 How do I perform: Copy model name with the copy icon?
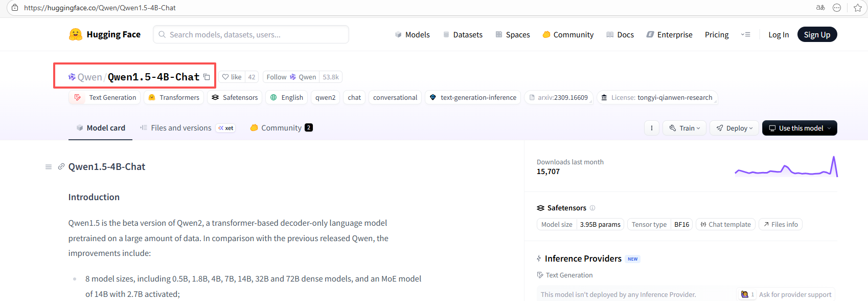(207, 77)
